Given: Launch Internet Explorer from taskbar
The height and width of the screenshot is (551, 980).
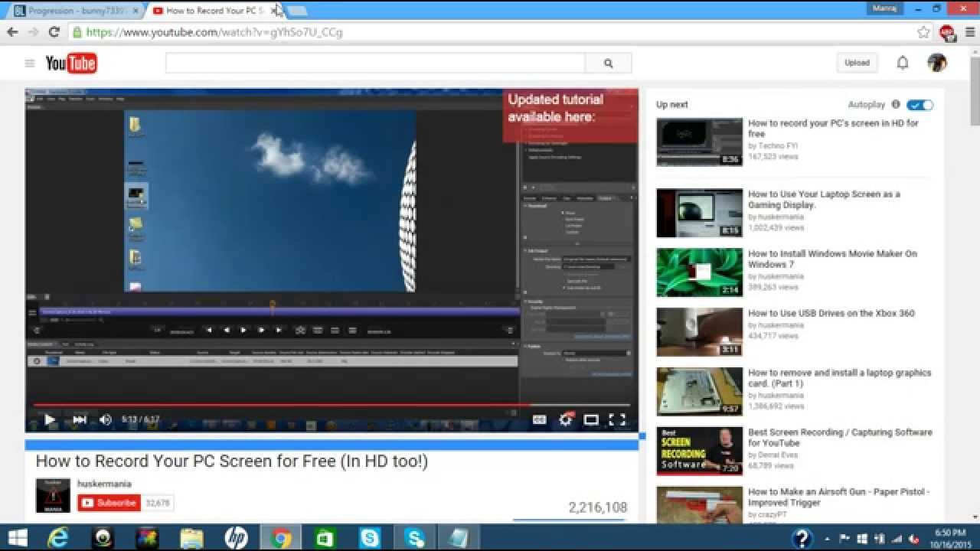Looking at the screenshot, I should [58, 538].
